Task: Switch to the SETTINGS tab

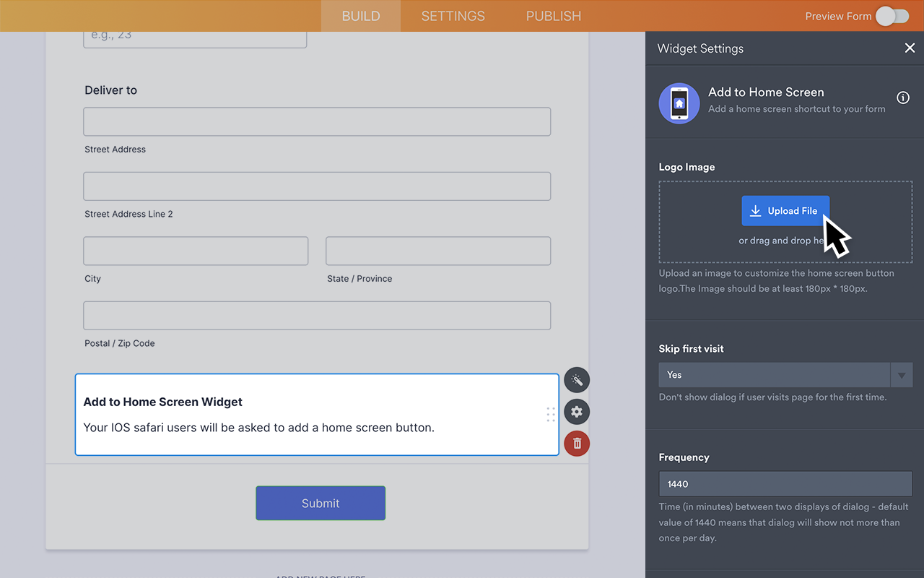Action: click(453, 16)
